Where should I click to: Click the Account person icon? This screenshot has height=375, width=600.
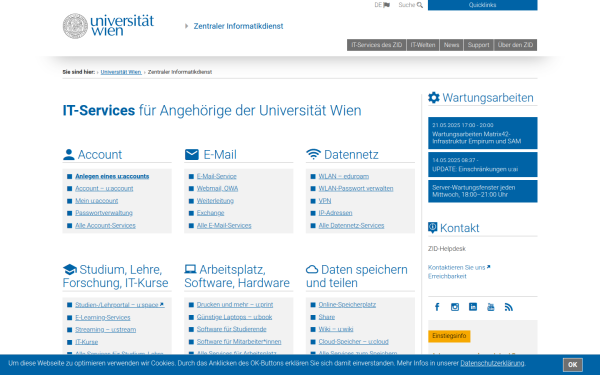(68, 154)
